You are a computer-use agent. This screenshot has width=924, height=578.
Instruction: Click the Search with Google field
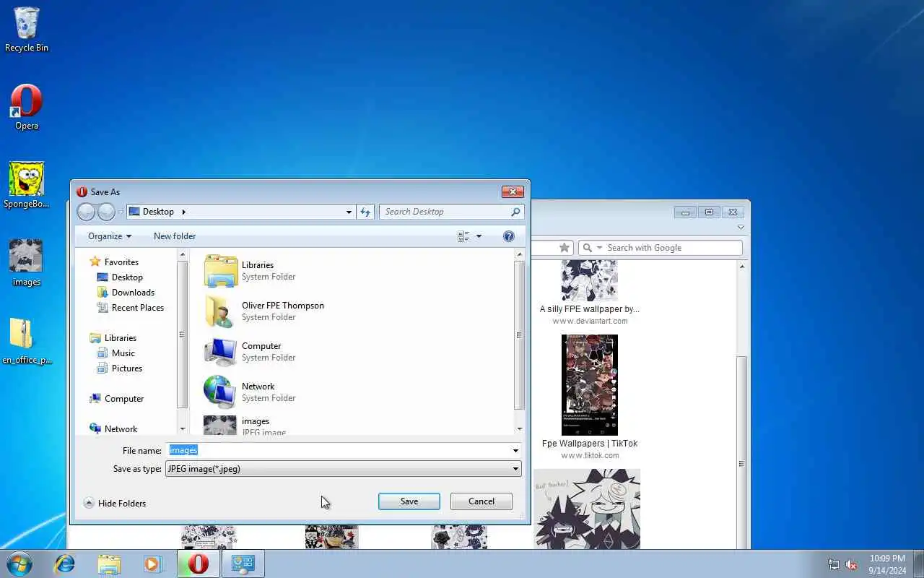click(673, 248)
